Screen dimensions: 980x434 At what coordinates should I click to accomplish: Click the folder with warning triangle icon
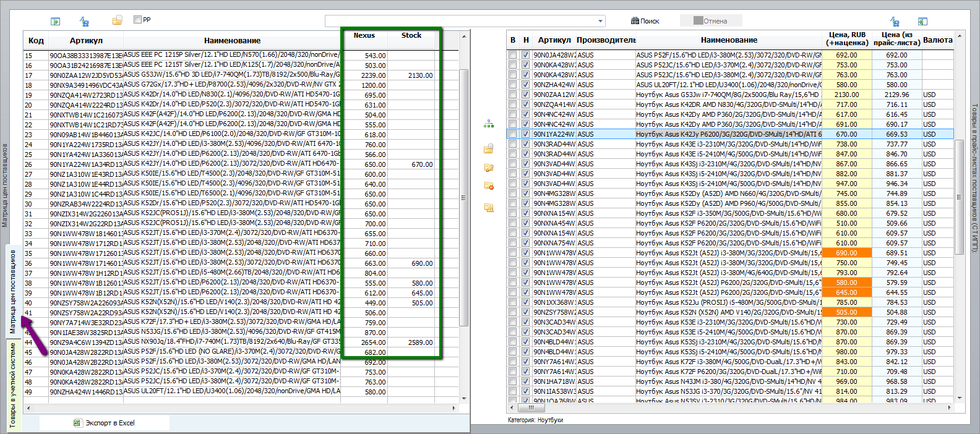coord(489,208)
